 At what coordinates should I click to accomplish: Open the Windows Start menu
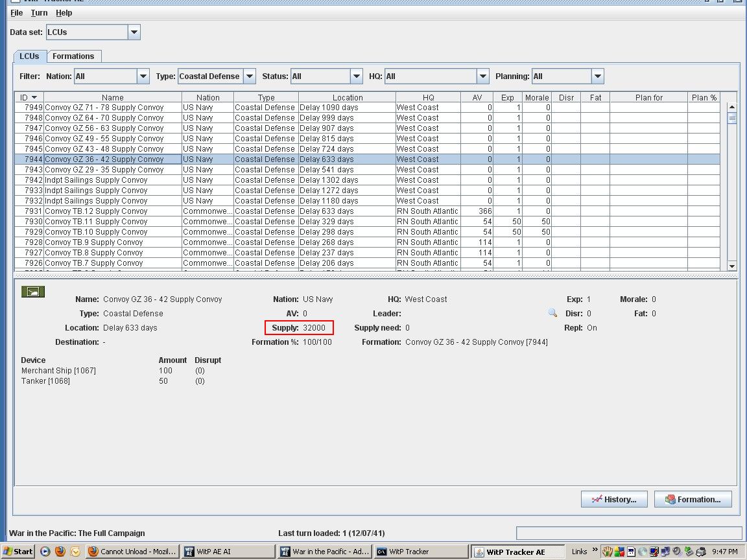click(18, 552)
